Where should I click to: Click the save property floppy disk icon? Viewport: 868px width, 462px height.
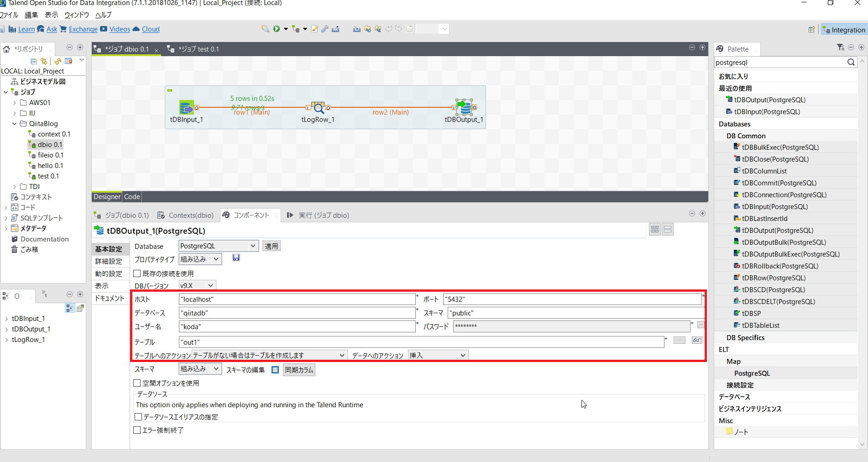[236, 258]
